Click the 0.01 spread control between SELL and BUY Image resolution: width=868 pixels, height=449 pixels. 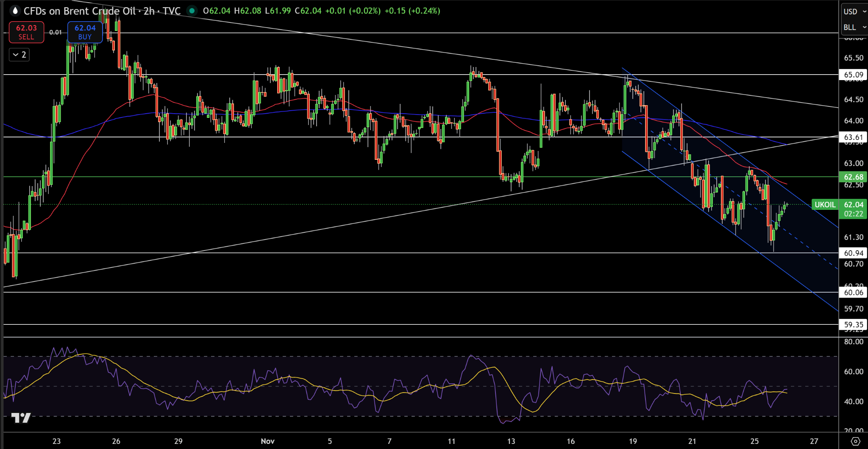55,32
